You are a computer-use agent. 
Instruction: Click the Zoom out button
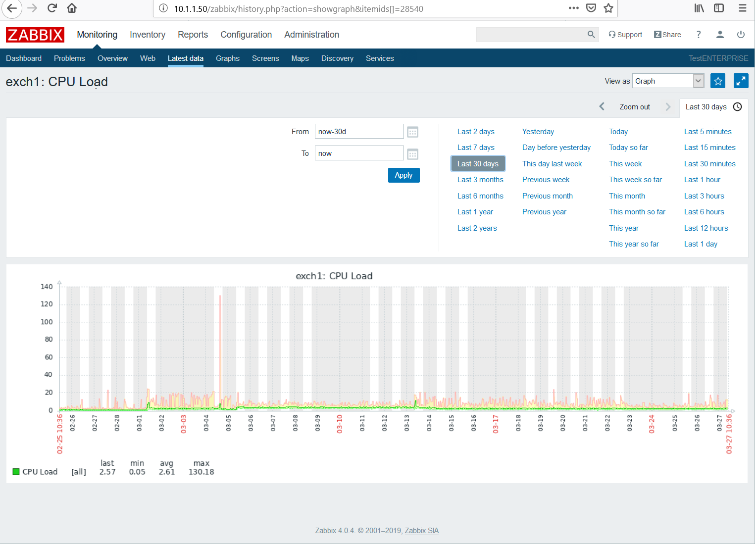pyautogui.click(x=635, y=107)
